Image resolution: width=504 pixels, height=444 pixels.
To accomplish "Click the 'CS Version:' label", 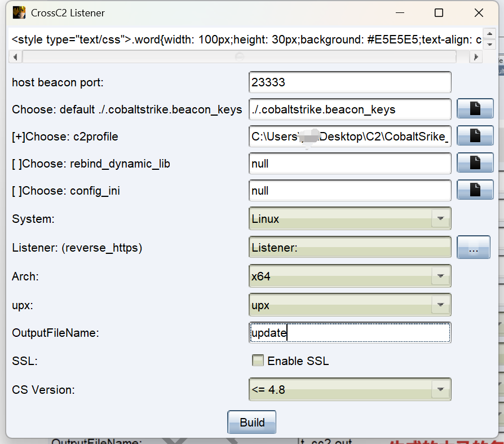I will (x=43, y=390).
